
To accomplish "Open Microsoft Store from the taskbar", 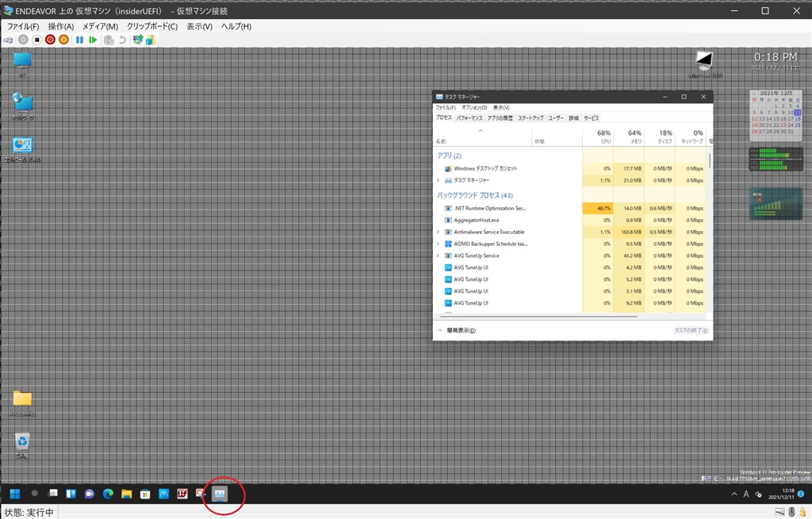I will point(146,494).
